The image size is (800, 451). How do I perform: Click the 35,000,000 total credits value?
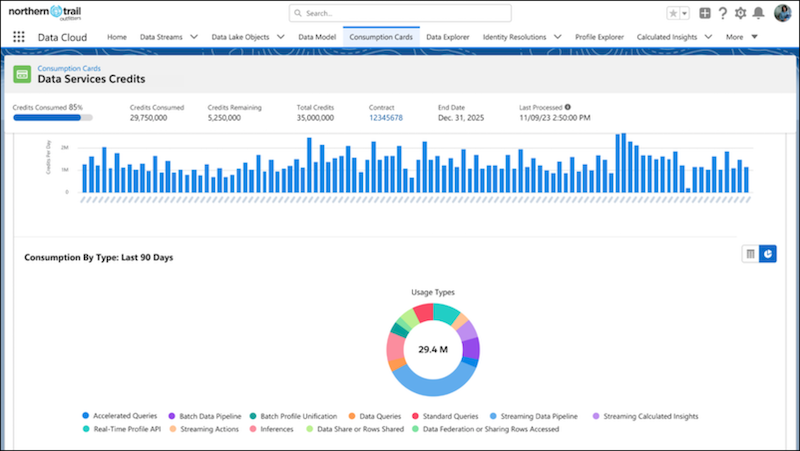(315, 118)
